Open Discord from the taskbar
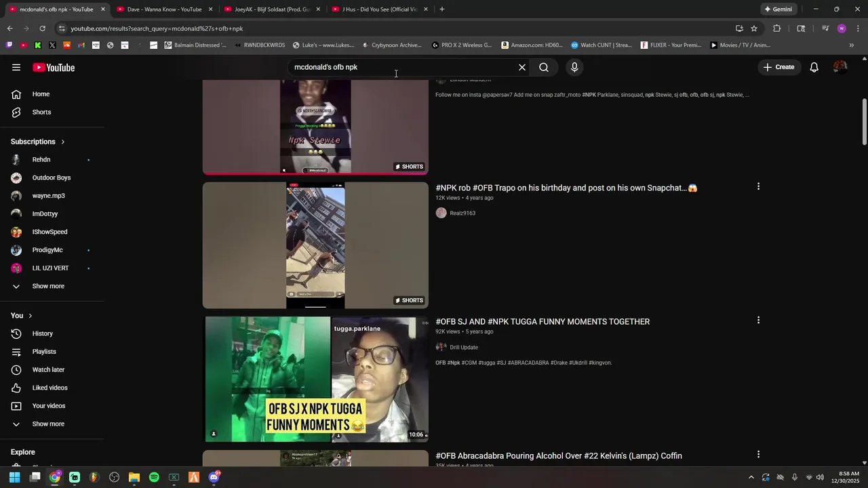 pyautogui.click(x=214, y=477)
